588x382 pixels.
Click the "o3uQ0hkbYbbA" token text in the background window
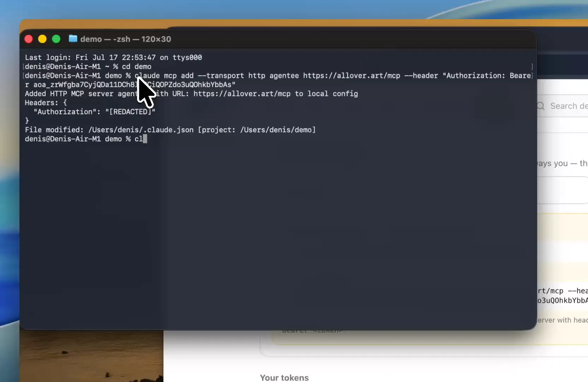(x=563, y=300)
